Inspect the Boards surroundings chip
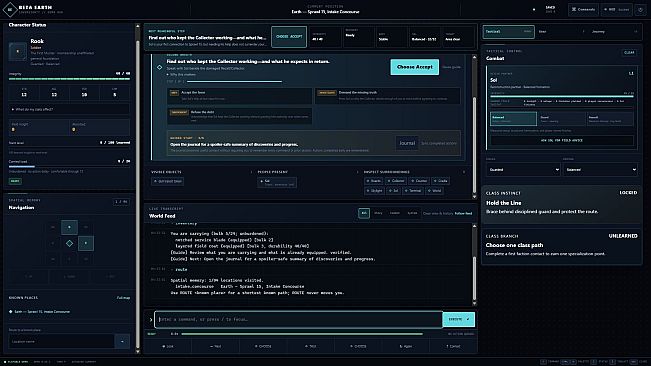This screenshot has width=651, height=366. point(374,181)
